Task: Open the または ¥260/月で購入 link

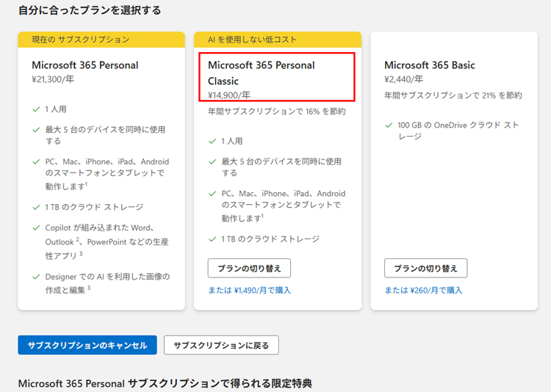Action: click(423, 290)
